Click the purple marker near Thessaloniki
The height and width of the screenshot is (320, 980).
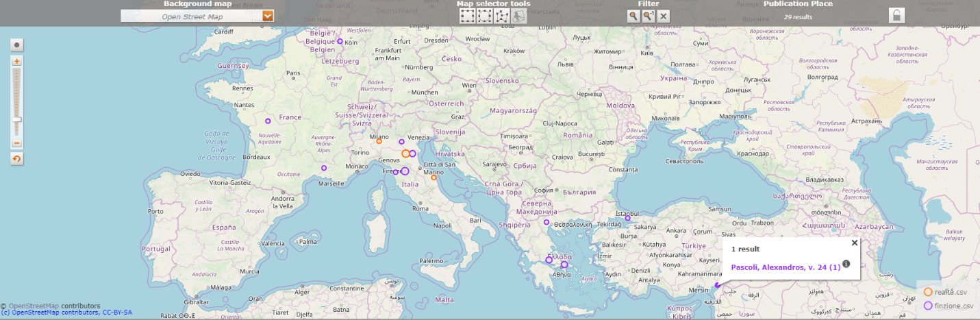coord(546,221)
